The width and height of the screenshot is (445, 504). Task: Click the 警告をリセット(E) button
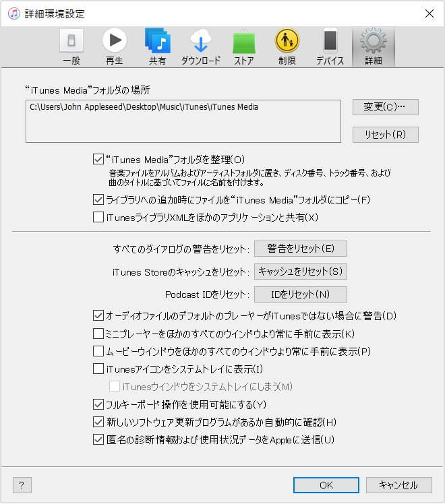coord(301,249)
